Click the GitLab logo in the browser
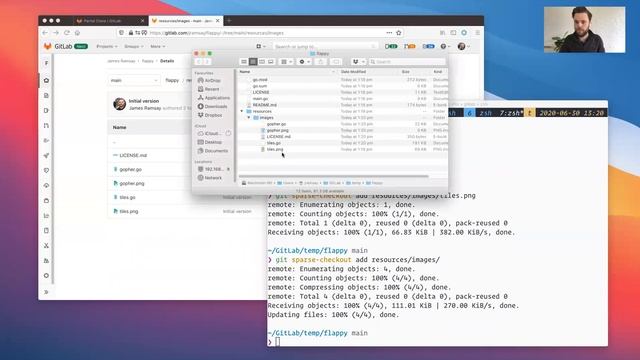 click(48, 47)
